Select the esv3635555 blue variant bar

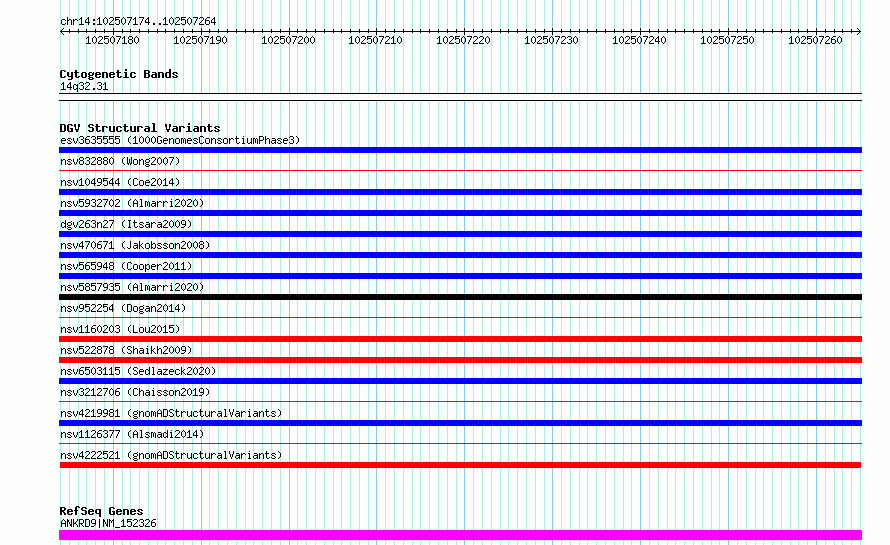(x=460, y=150)
